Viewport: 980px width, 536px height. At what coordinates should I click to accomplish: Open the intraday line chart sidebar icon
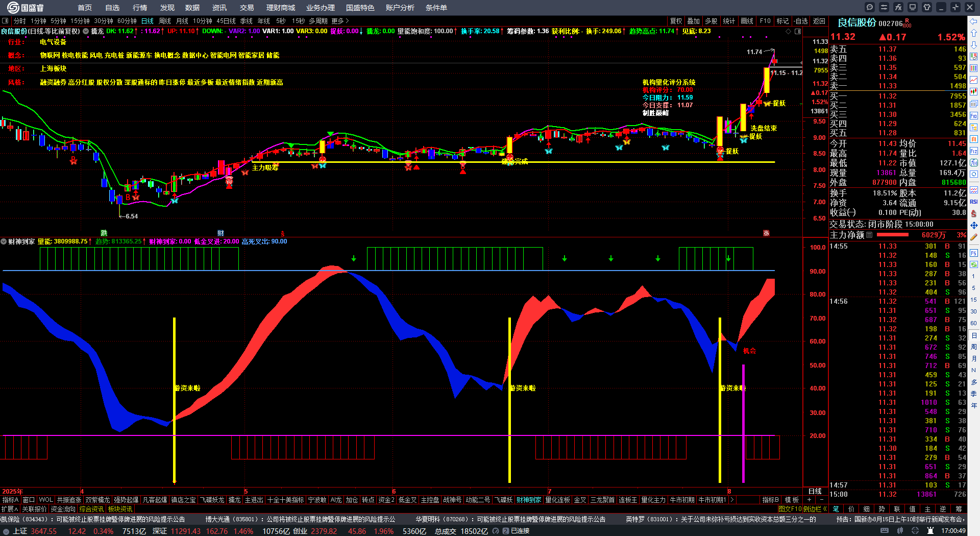tap(974, 80)
